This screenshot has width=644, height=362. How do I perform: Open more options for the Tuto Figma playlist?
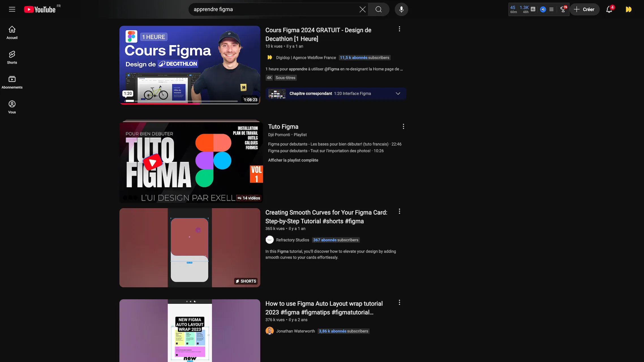[403, 126]
